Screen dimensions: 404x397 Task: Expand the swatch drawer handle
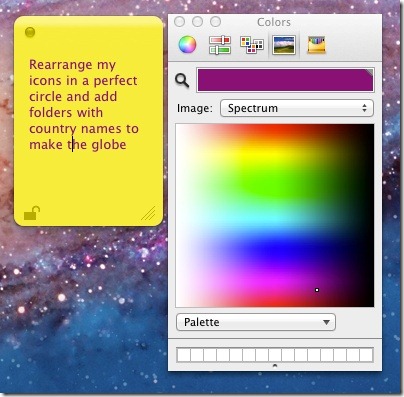[275, 366]
